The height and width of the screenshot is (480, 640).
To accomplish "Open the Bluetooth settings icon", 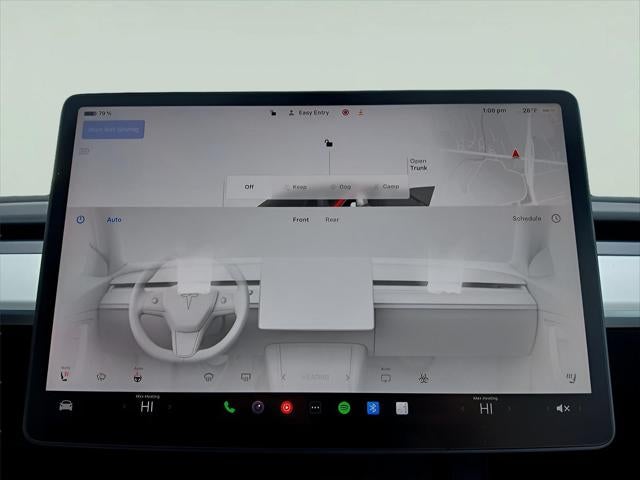I will coord(372,408).
